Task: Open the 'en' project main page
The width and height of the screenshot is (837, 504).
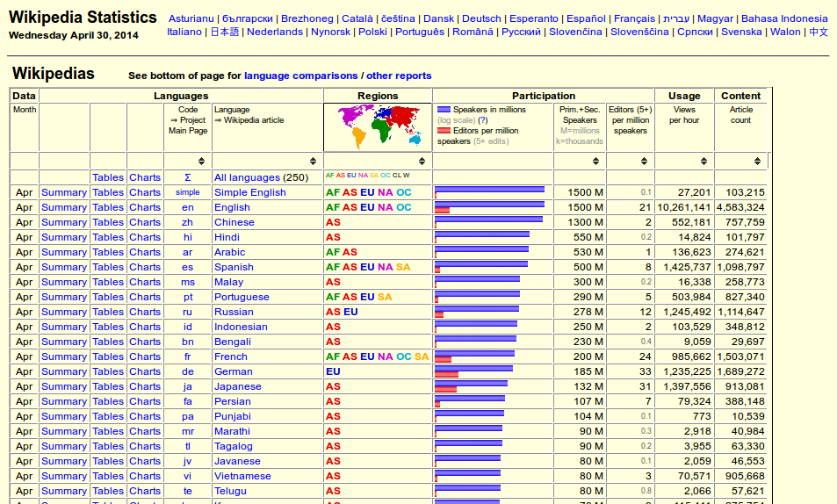Action: [x=188, y=207]
